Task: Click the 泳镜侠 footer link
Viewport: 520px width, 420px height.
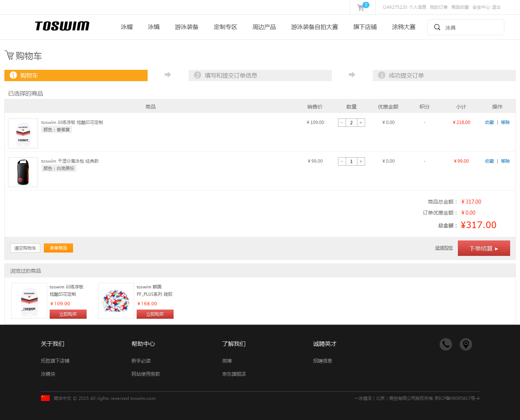Action: [x=48, y=374]
